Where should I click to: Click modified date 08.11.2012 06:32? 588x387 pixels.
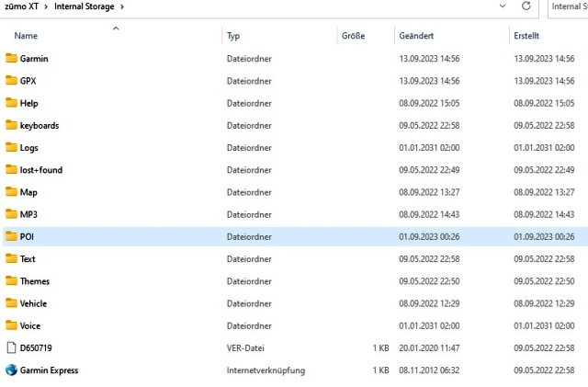(429, 370)
